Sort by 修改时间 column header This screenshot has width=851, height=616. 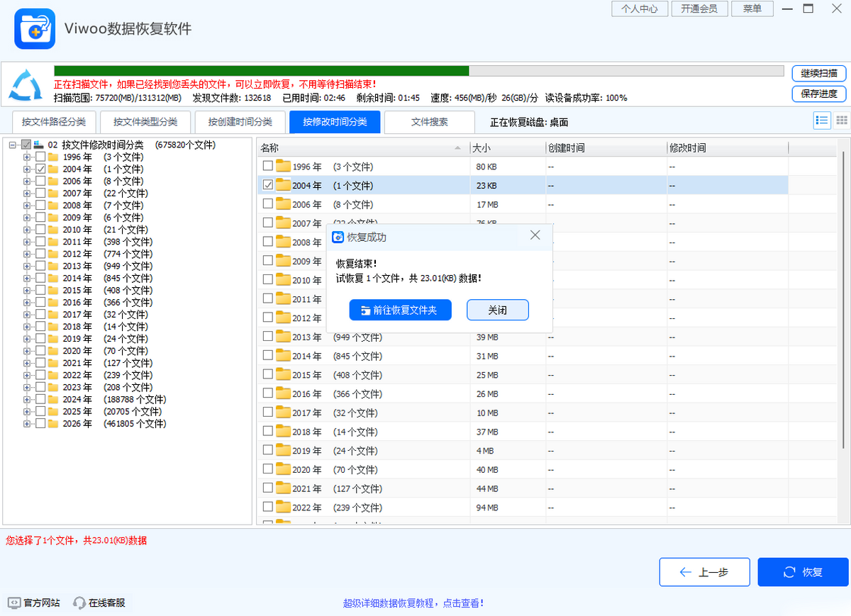pos(728,148)
